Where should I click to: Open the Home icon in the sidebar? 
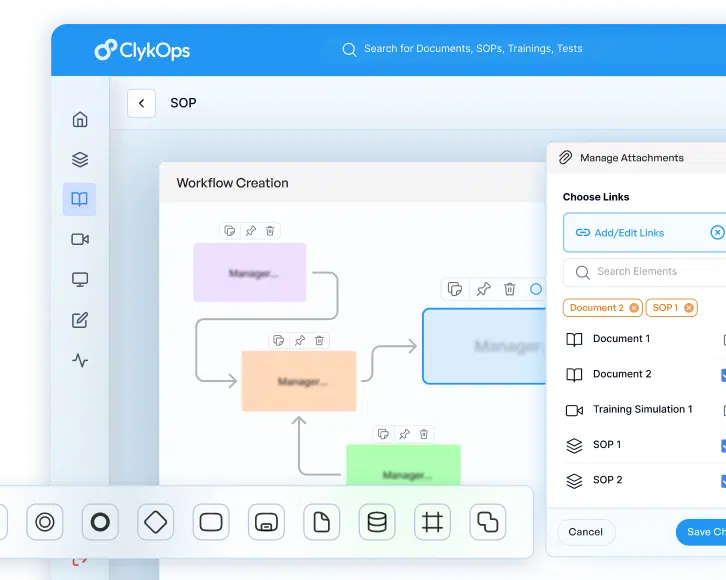click(80, 120)
